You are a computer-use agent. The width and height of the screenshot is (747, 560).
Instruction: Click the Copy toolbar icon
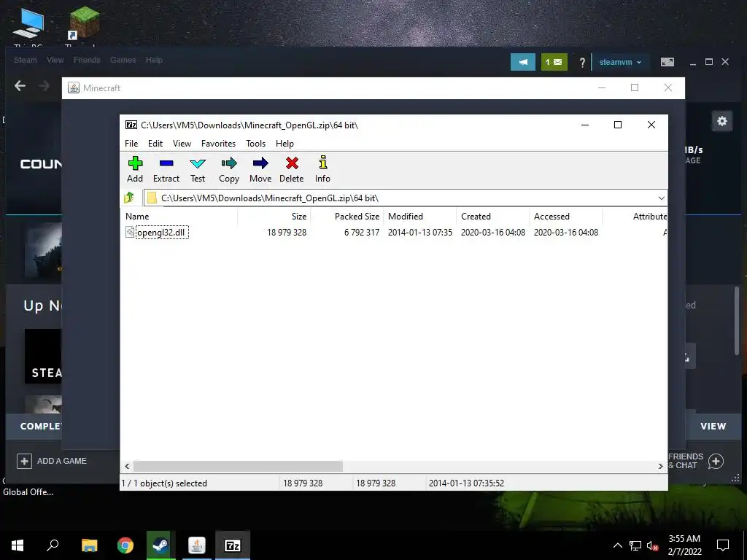[228, 169]
